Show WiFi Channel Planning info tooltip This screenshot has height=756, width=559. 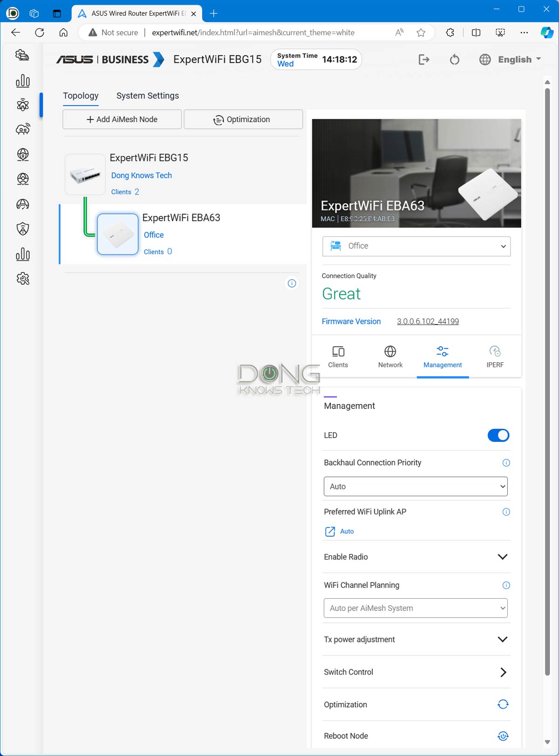pyautogui.click(x=506, y=586)
